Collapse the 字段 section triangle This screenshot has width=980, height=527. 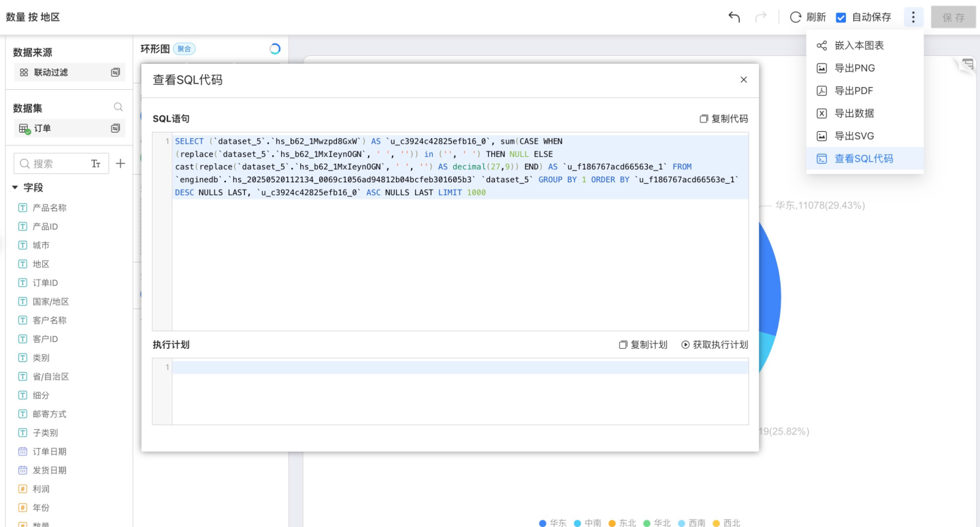click(15, 188)
